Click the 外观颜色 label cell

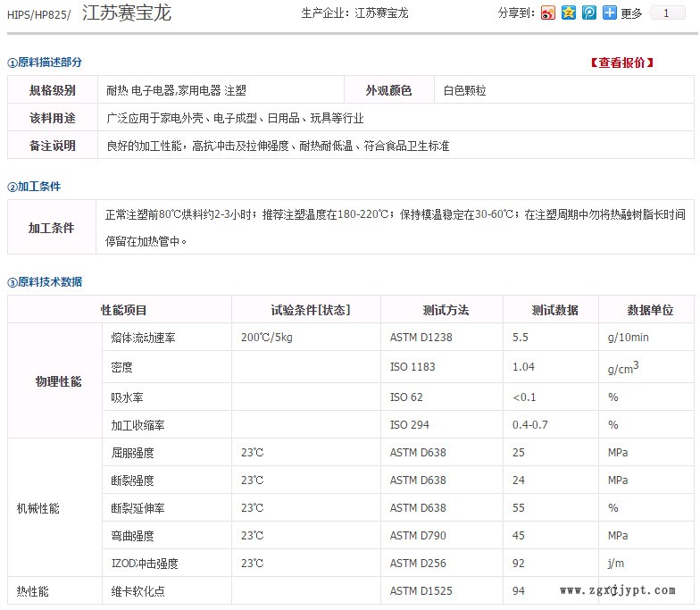tap(389, 90)
